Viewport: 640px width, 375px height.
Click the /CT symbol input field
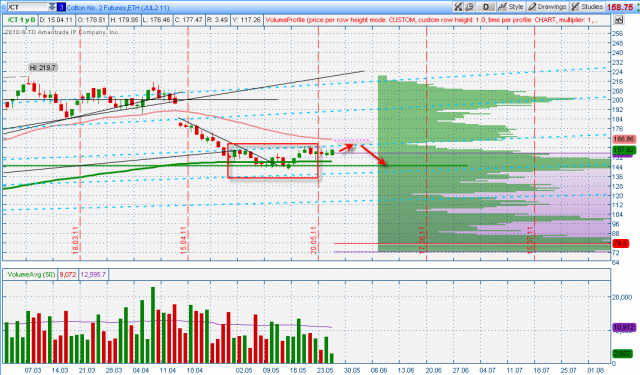coord(27,7)
